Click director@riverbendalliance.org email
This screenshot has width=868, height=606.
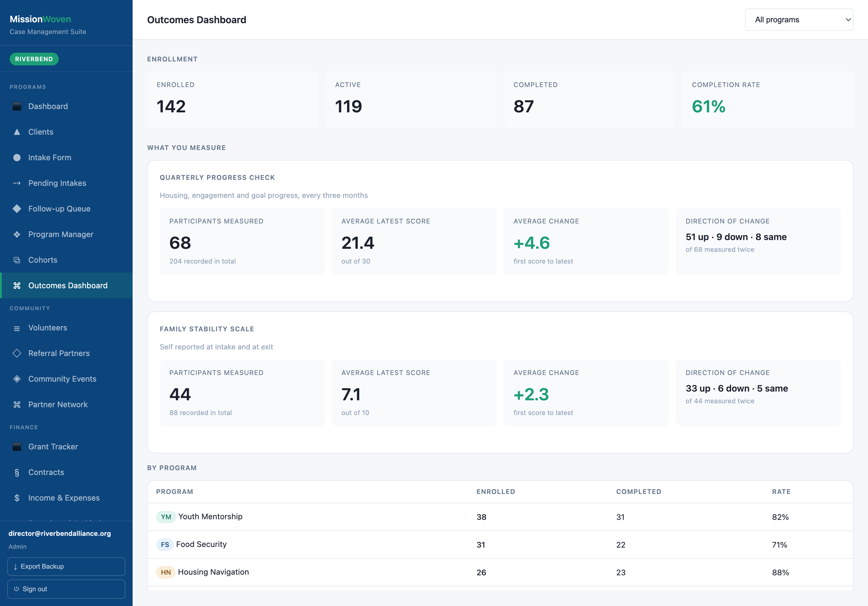point(60,533)
